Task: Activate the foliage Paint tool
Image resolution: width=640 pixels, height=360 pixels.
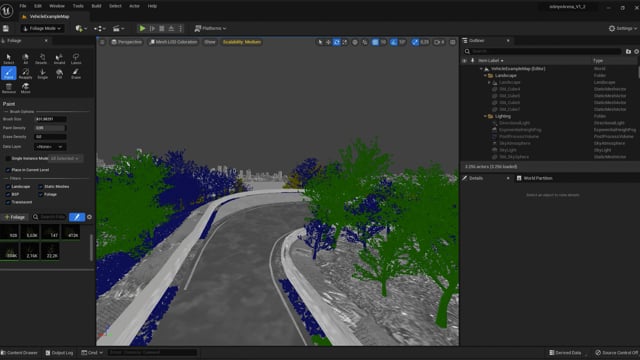Action: point(8,73)
